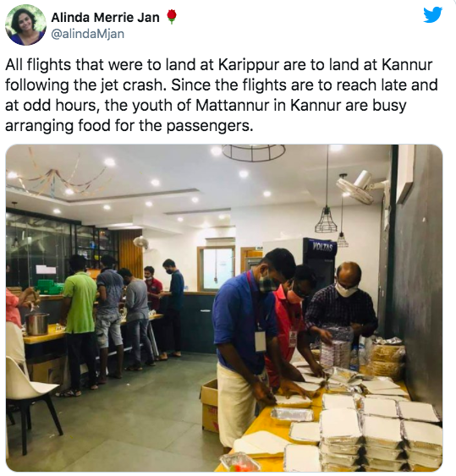Click the steel pot on the counter
The image size is (456, 476).
tap(36, 324)
